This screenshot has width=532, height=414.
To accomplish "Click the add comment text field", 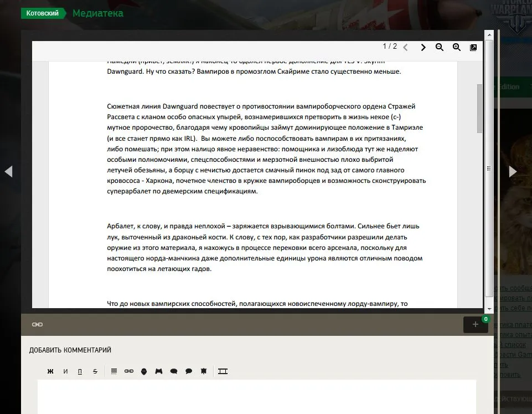I will 256,396.
